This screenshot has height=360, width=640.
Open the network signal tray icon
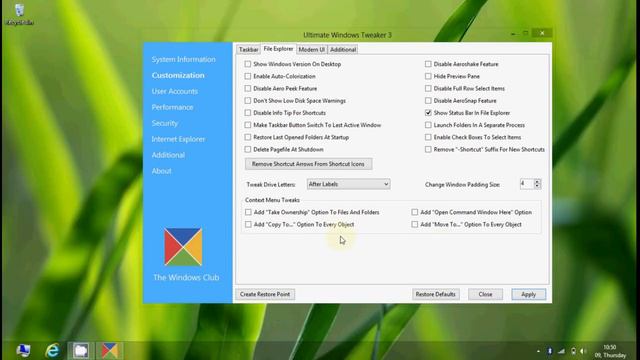(562, 351)
